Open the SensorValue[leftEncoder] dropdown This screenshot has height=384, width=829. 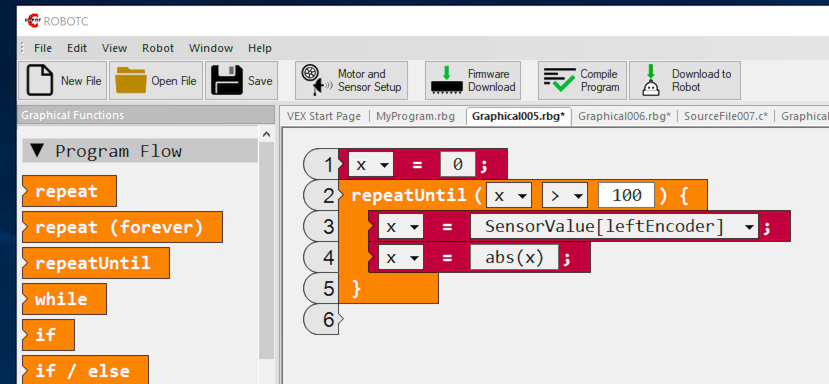pos(614,227)
